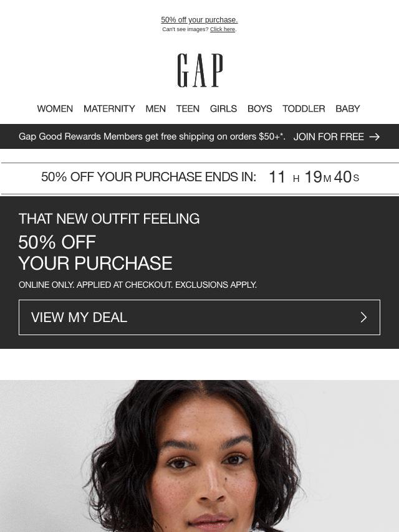Open the MATERNITY category

pyautogui.click(x=109, y=108)
